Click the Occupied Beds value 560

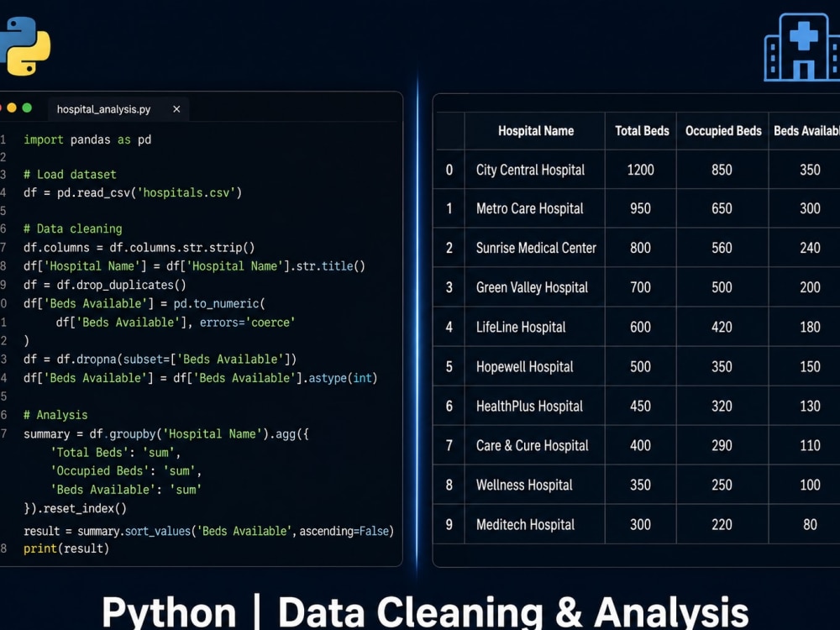[722, 248]
